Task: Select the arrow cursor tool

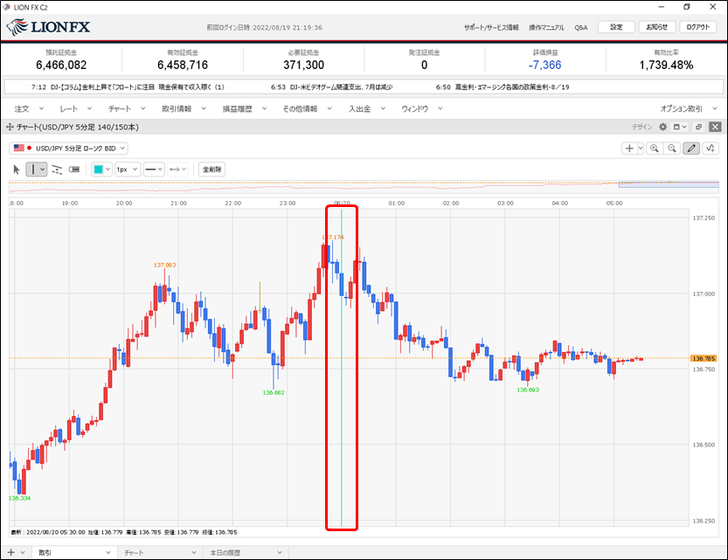Action: (x=17, y=169)
